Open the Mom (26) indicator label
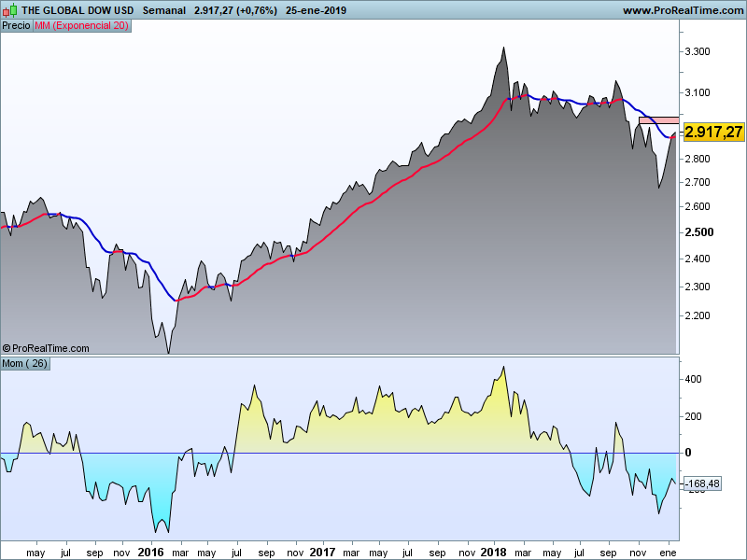 25,364
